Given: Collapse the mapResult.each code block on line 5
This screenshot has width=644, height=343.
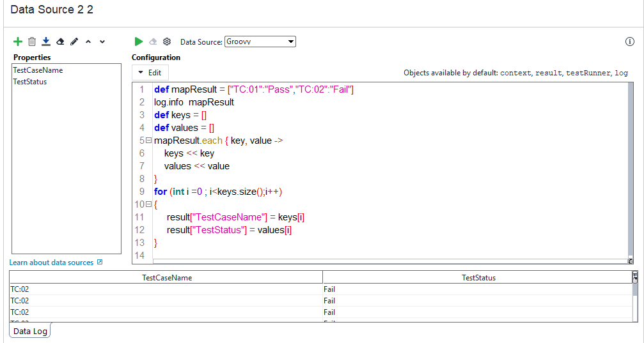Looking at the screenshot, I should tap(148, 141).
